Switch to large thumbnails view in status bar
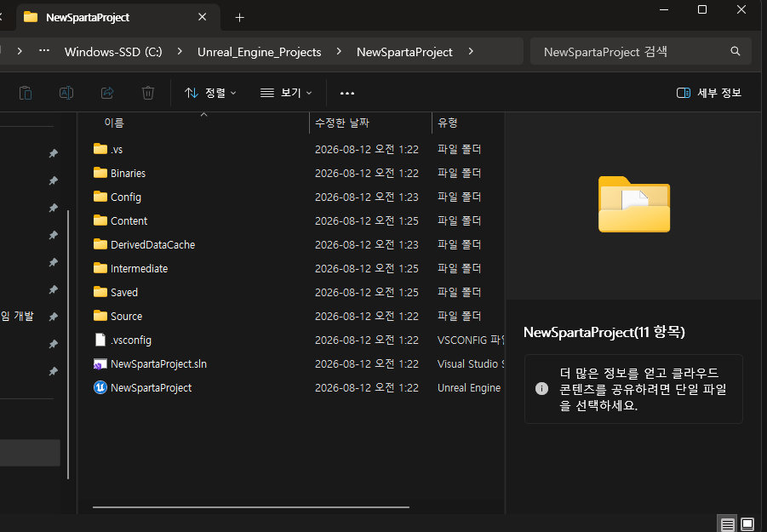The width and height of the screenshot is (767, 532). click(747, 524)
